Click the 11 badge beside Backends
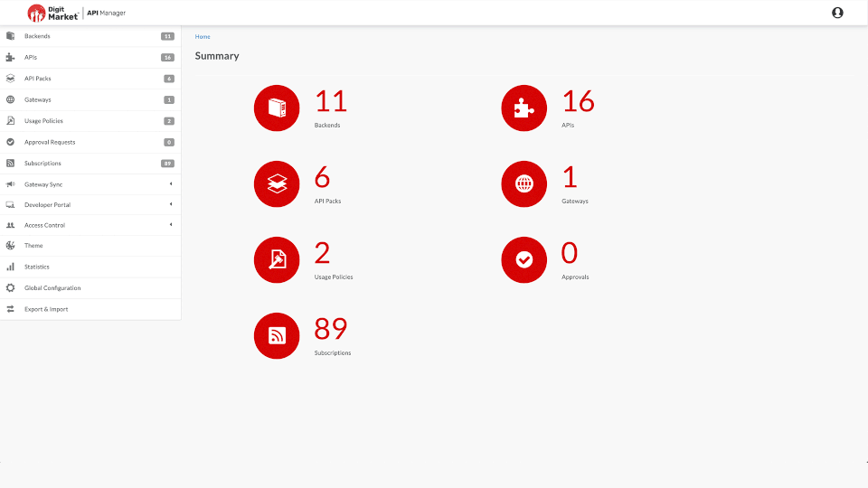Image resolution: width=868 pixels, height=488 pixels. 168,36
